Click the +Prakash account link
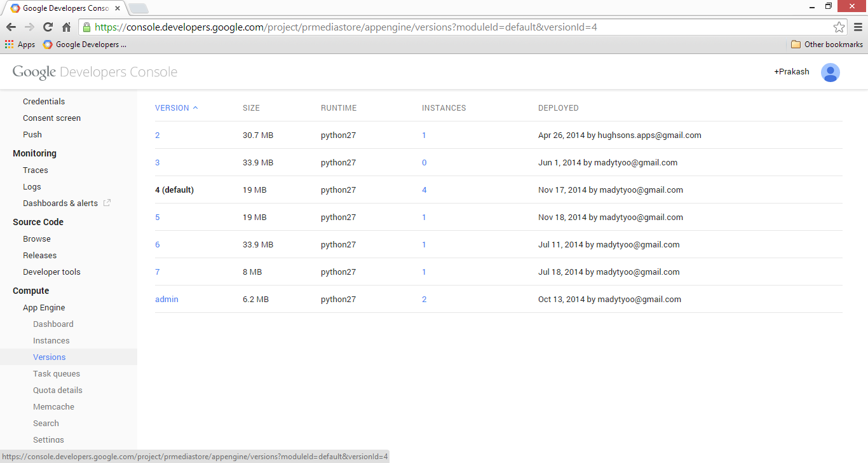This screenshot has width=868, height=463. pyautogui.click(x=792, y=72)
